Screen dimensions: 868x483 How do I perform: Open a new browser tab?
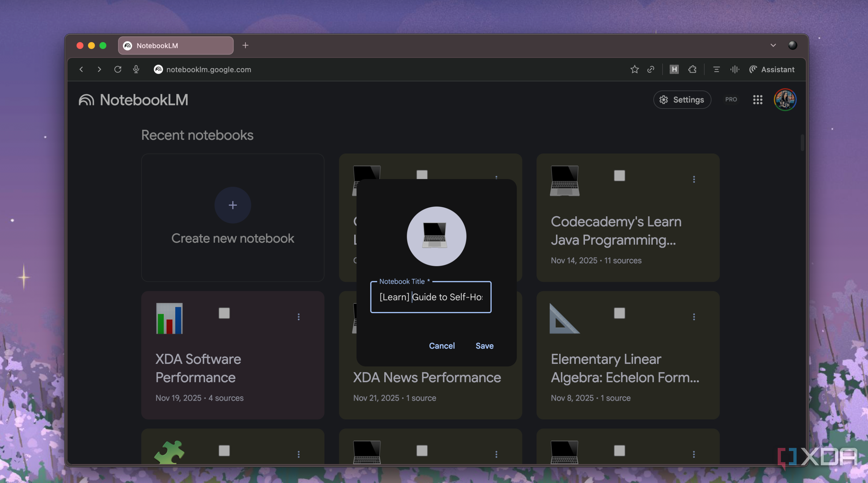coord(245,45)
